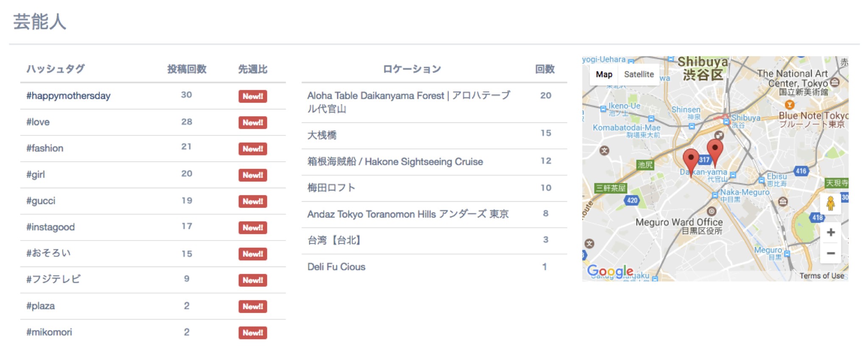
Task: Select the #gucci hashtag
Action: (41, 201)
